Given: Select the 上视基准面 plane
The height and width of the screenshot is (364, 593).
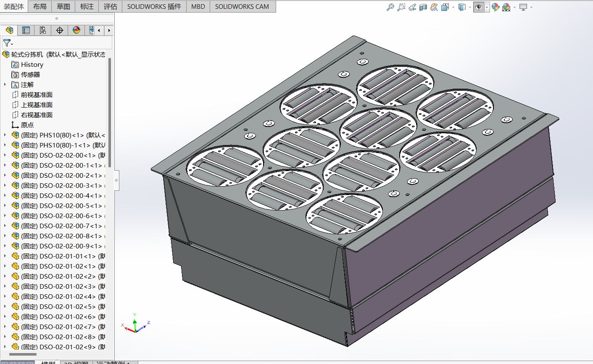Looking at the screenshot, I should coord(32,105).
